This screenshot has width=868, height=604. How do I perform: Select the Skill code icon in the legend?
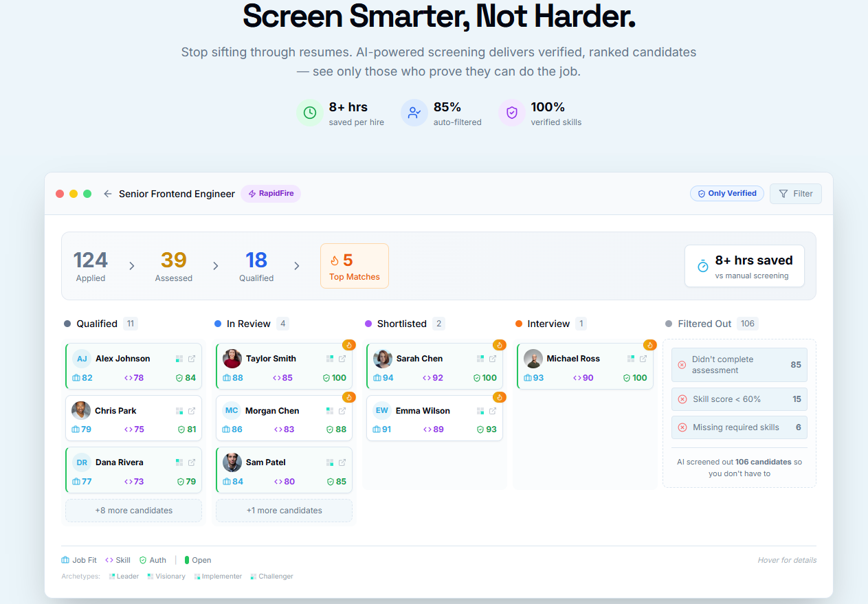pos(107,560)
